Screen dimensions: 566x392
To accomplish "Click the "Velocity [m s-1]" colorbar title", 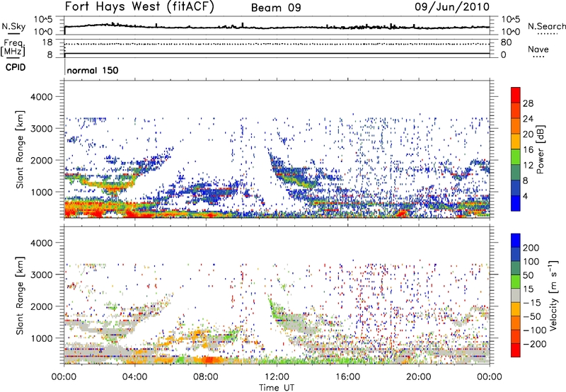I will 553,295.
